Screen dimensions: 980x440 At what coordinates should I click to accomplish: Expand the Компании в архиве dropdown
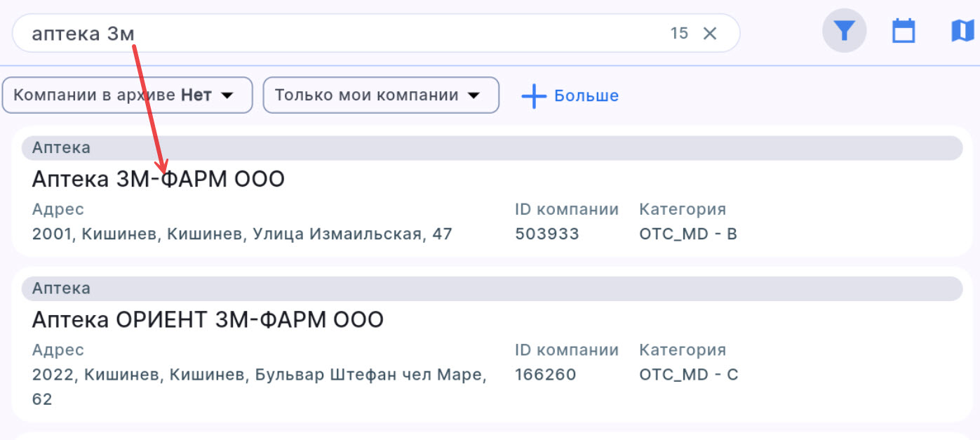126,95
